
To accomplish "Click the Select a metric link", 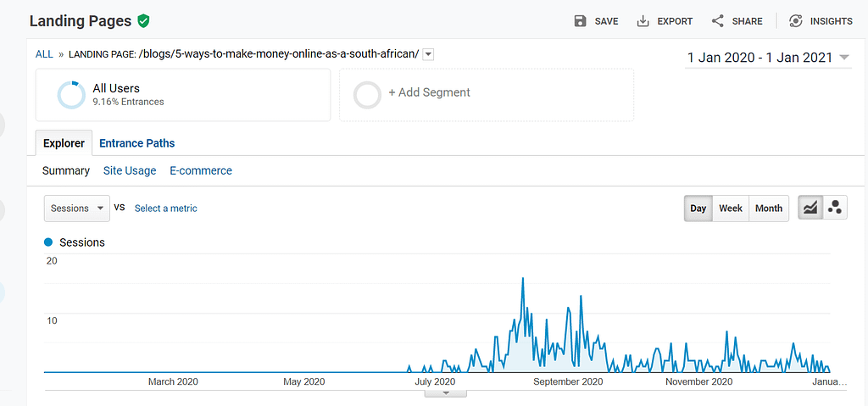I will click(x=165, y=209).
